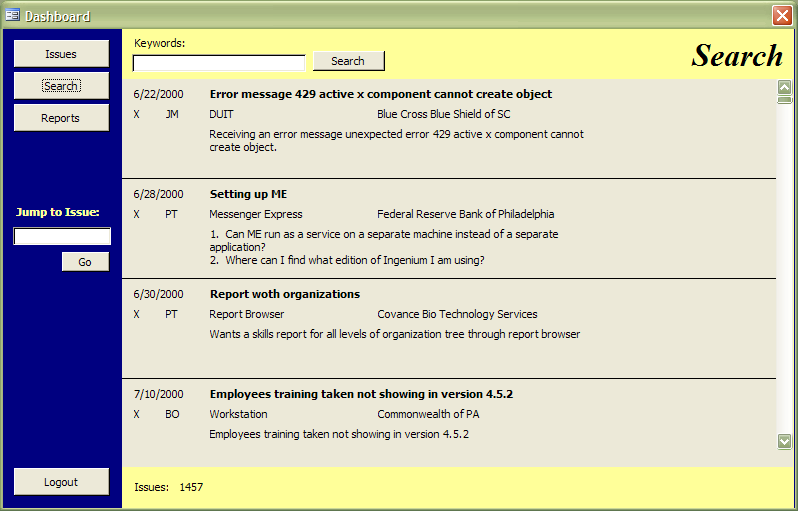Click the Go button
Screen dimensions: 798x511
(x=85, y=262)
